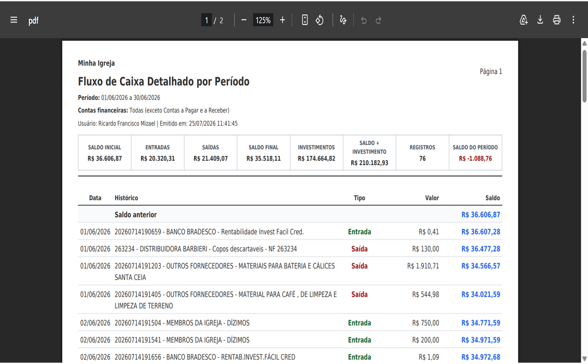The image size is (588, 364).
Task: Click the redo arrow icon
Action: click(378, 20)
